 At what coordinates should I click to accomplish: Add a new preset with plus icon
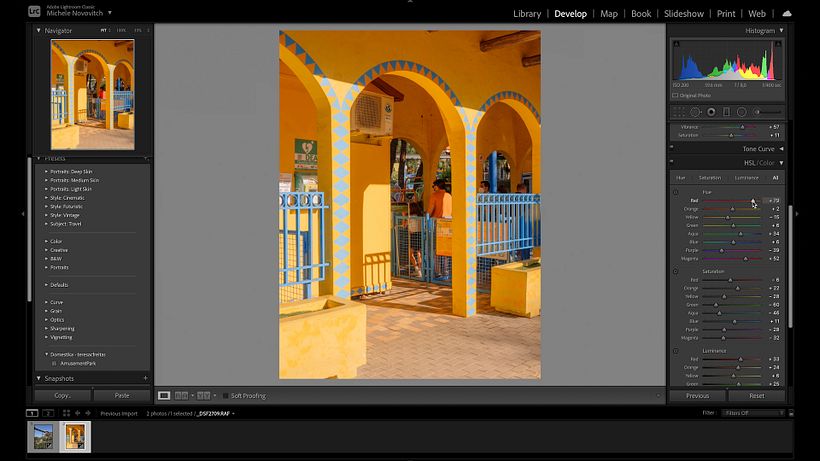(146, 158)
